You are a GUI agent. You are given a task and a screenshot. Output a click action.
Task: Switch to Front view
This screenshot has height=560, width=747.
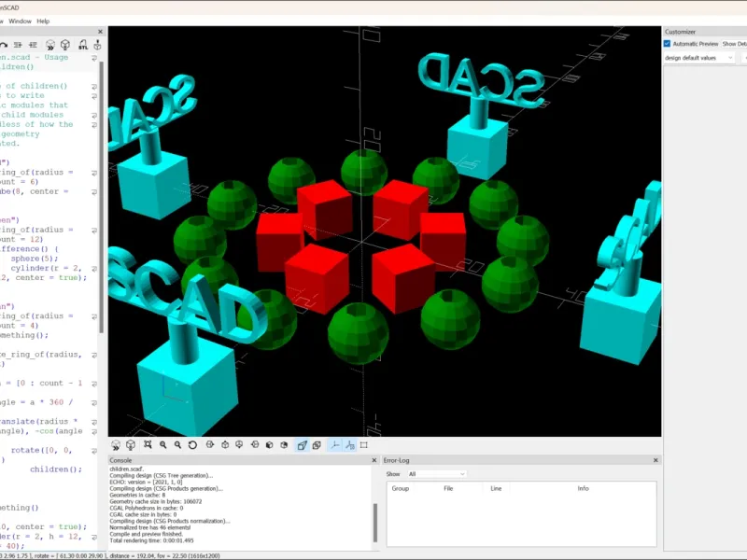point(269,445)
